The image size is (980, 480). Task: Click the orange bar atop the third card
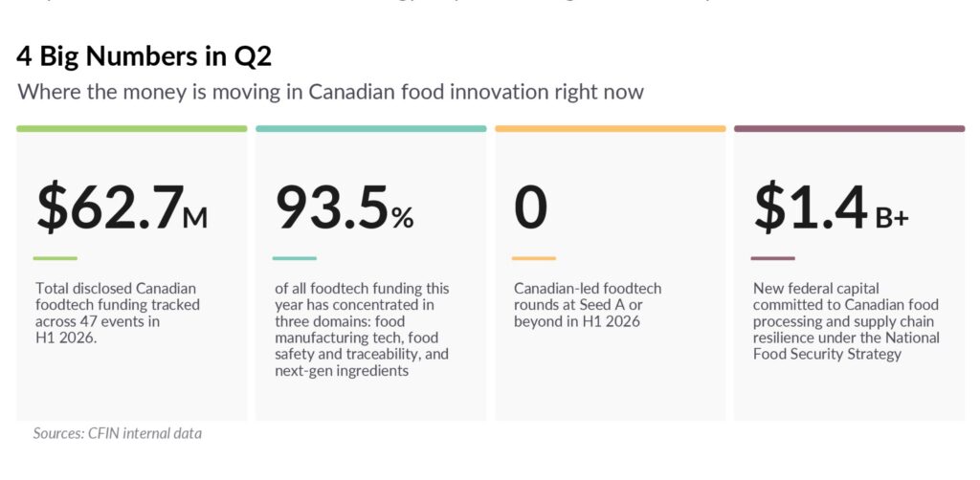611,128
